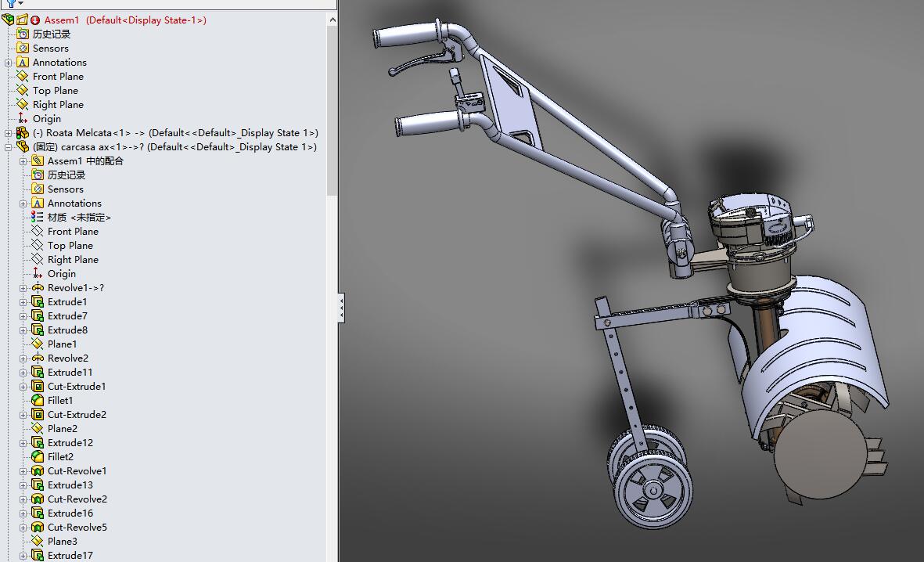Select the Extrude8 feature label
The width and height of the screenshot is (924, 562).
67,330
